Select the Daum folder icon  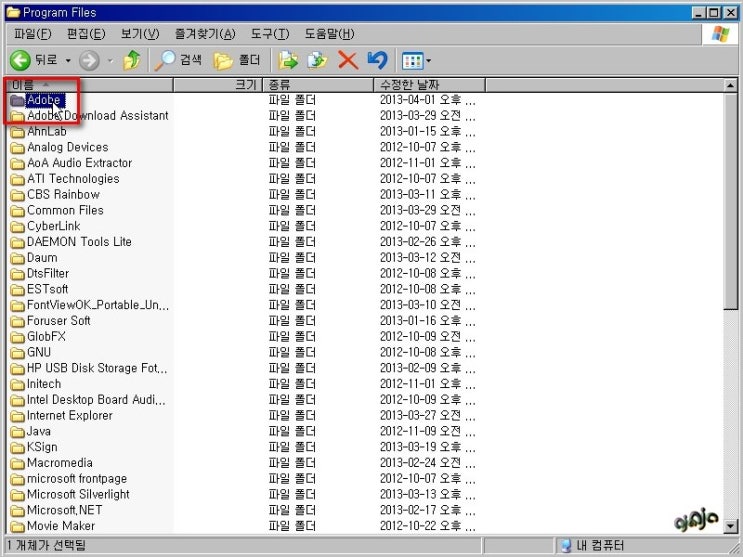[18, 258]
